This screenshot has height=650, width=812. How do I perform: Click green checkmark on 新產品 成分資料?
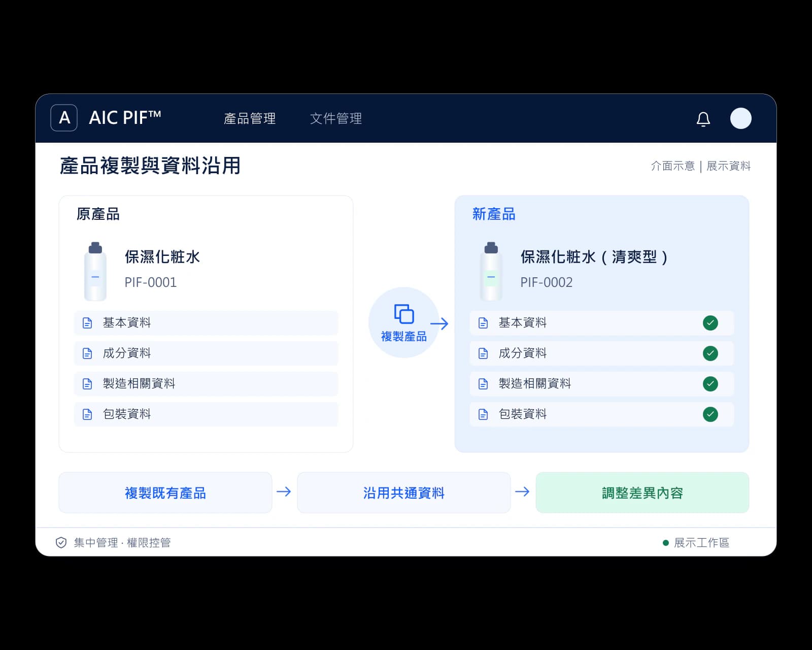(710, 353)
